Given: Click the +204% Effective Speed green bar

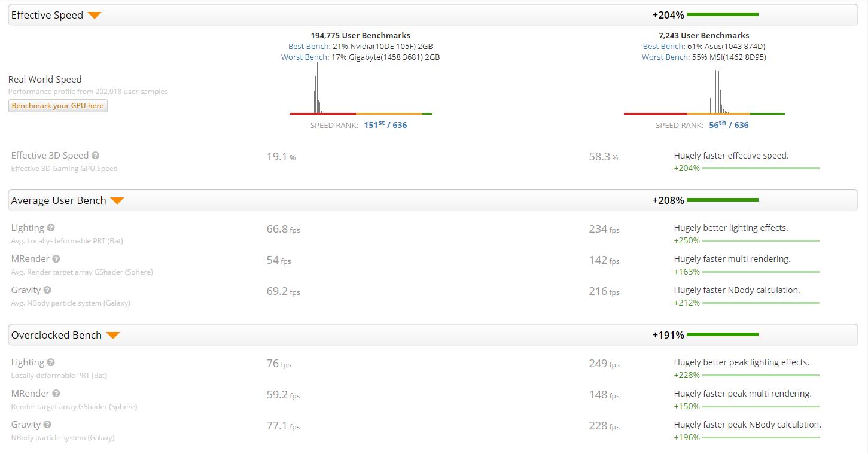Looking at the screenshot, I should coord(722,14).
